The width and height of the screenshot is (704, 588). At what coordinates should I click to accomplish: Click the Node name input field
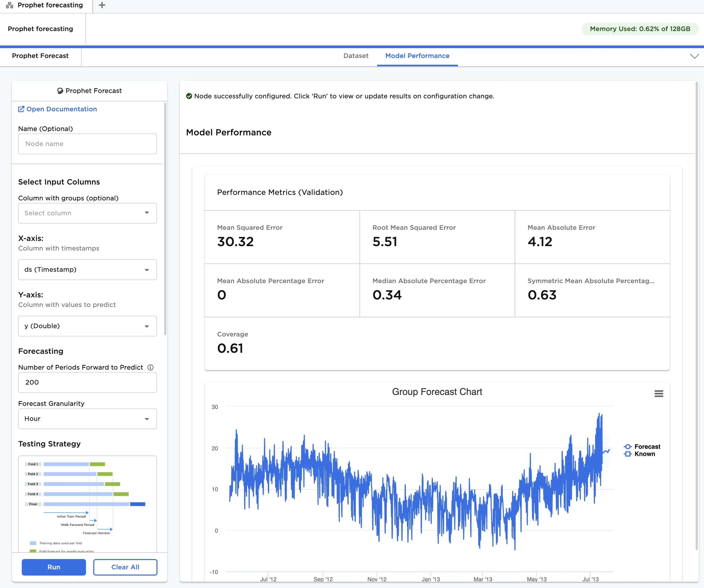[x=88, y=144]
